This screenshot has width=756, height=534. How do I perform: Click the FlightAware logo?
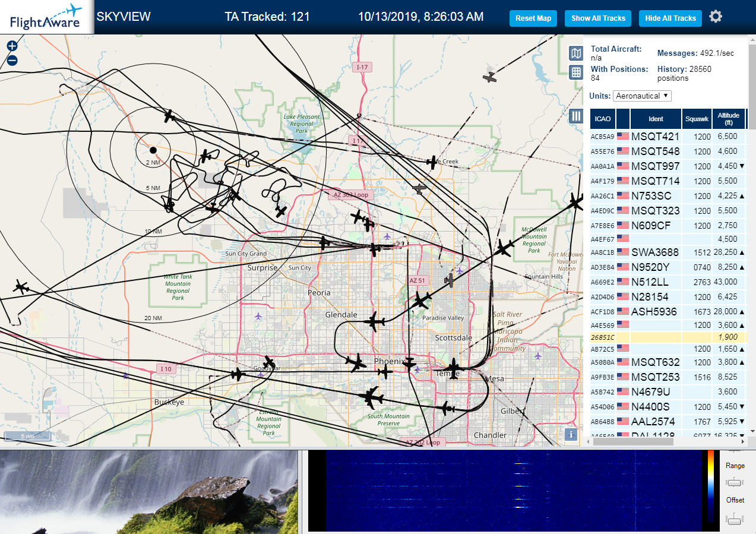click(46, 17)
